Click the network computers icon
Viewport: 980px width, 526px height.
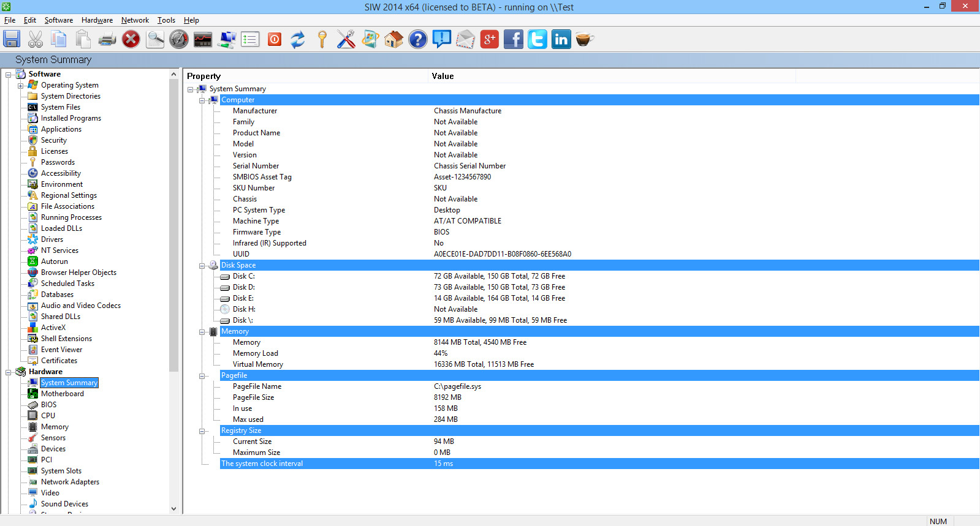226,39
